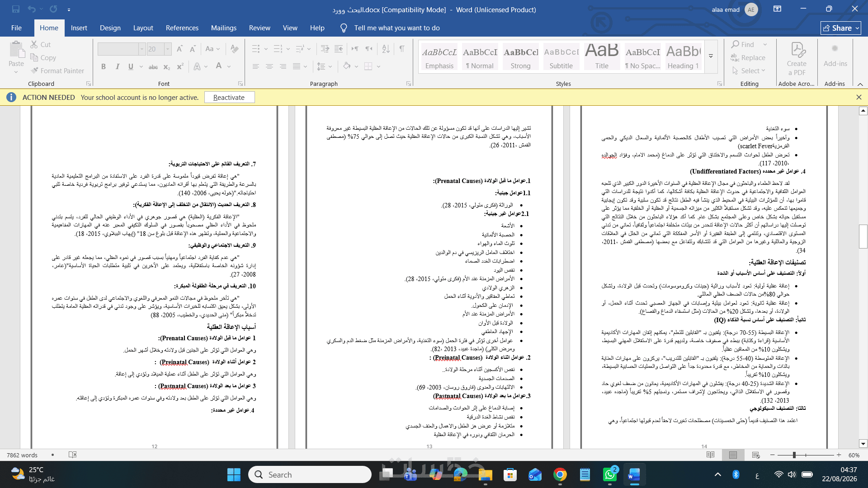
Task: Open the font name dropdown
Action: coord(142,49)
